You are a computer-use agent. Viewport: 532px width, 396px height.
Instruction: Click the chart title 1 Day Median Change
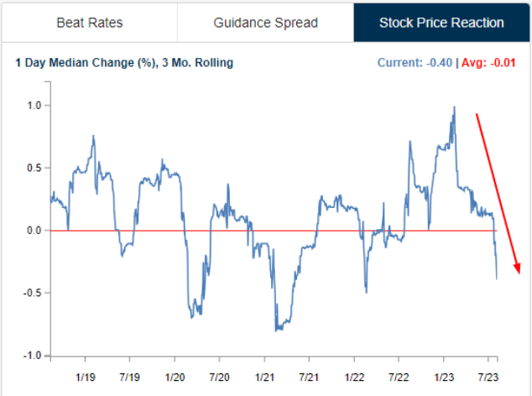point(124,63)
